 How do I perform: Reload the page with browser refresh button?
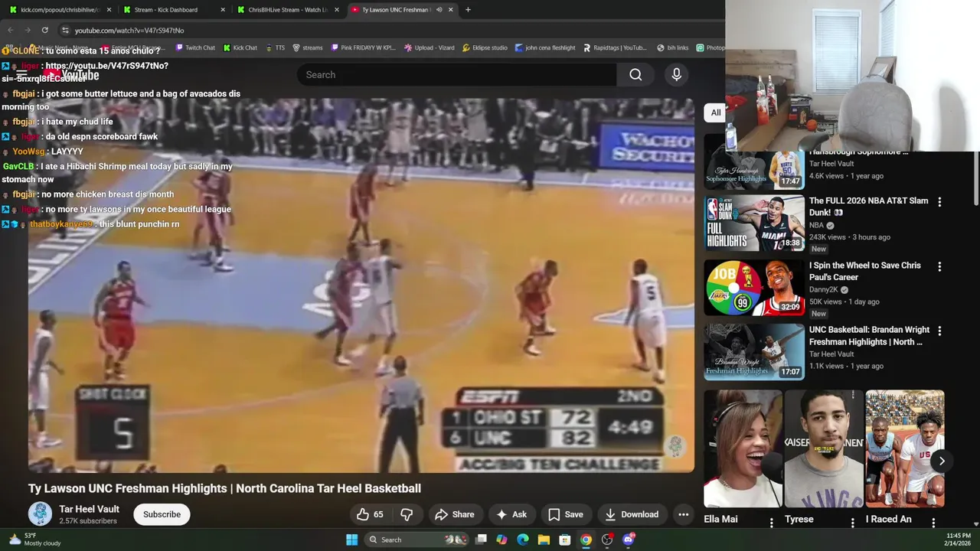coord(44,30)
